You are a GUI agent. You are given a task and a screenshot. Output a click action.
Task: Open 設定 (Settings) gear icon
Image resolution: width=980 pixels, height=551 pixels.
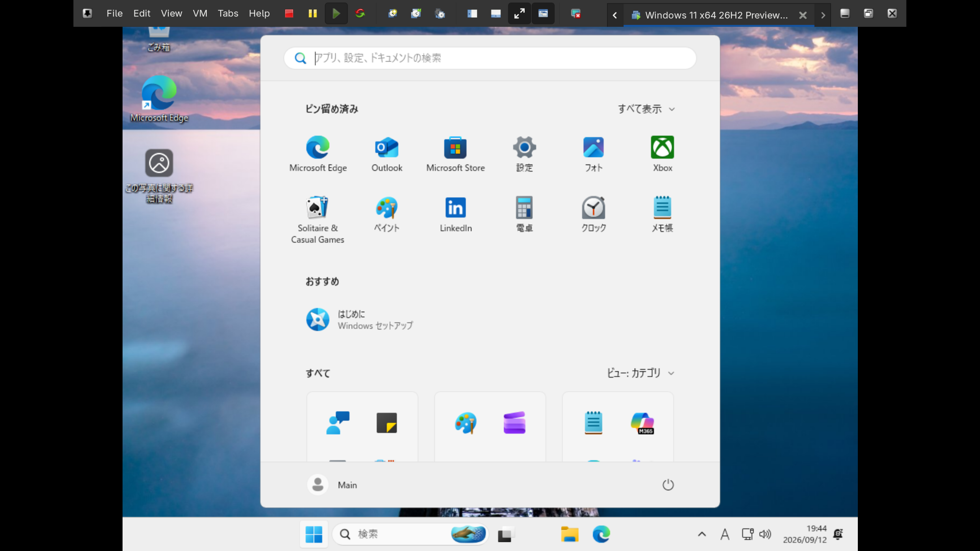click(x=524, y=154)
